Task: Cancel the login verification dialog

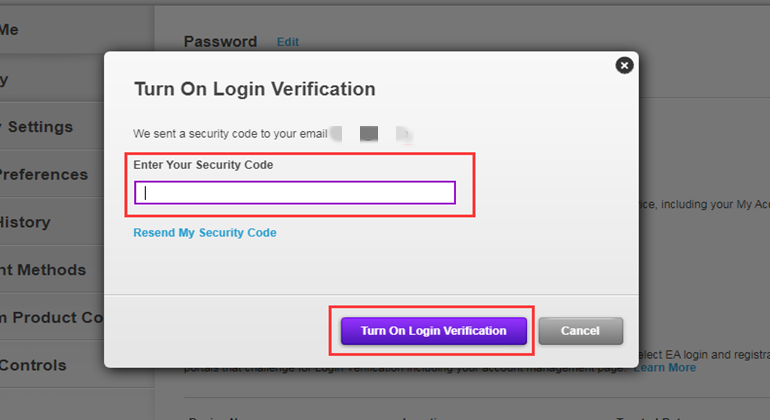Action: [x=580, y=331]
